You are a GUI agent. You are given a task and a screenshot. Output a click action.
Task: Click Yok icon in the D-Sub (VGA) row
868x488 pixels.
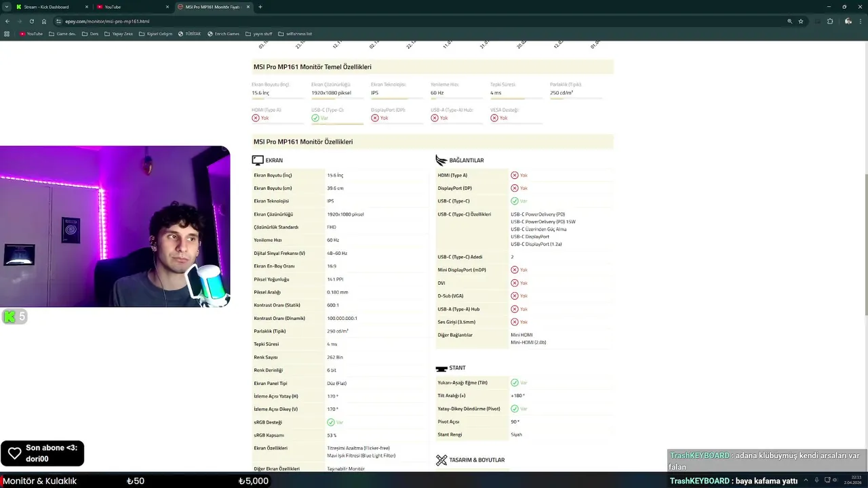tap(515, 296)
